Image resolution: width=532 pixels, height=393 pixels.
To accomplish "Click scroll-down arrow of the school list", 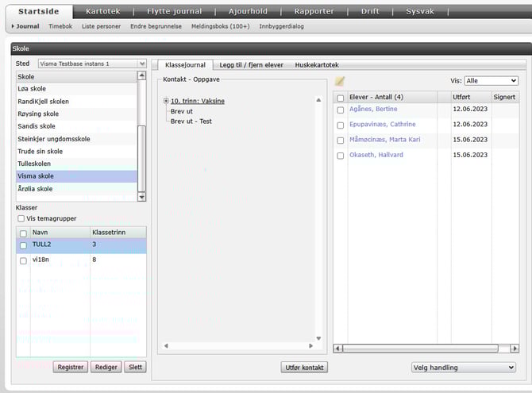I will 142,196.
